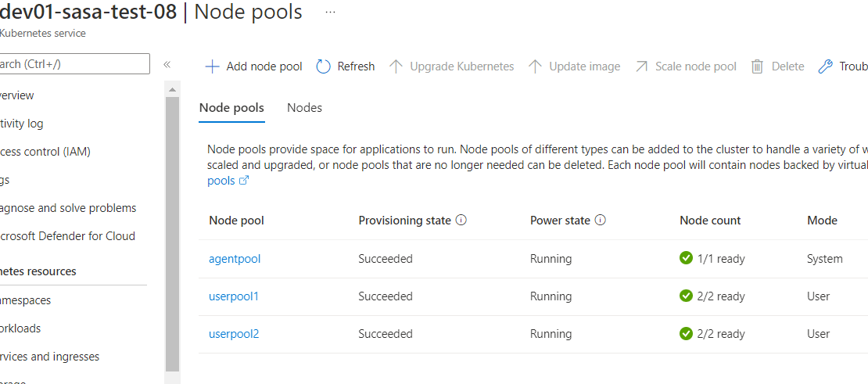Click the external link icon after pools

coord(243,181)
